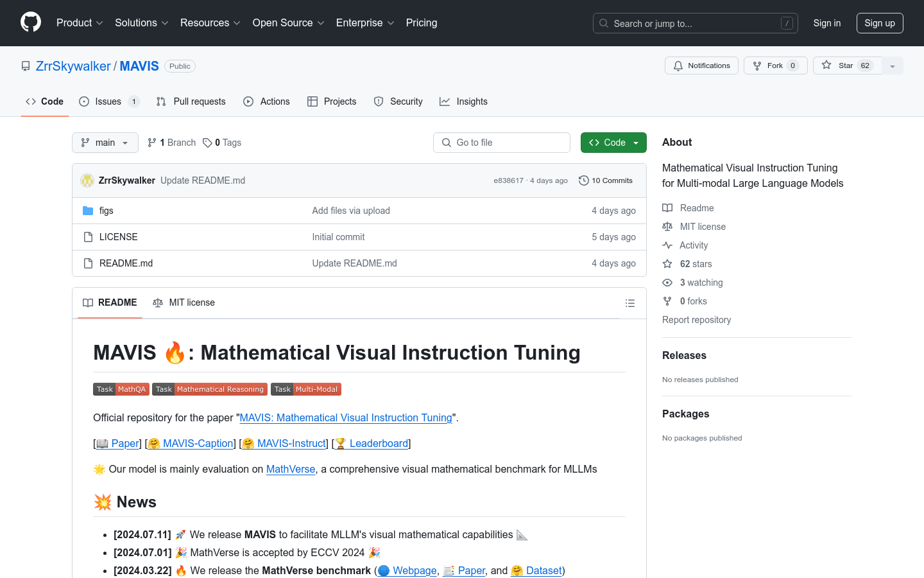924x578 pixels.
Task: Click the Sign up button
Action: (880, 23)
